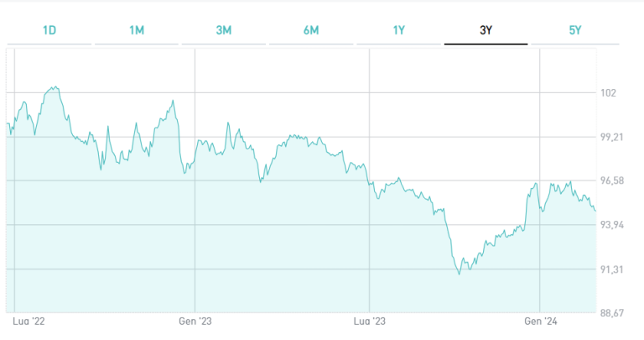Switch chart to the 5Y range
Viewport: 644px width, 340px height.
pyautogui.click(x=574, y=30)
